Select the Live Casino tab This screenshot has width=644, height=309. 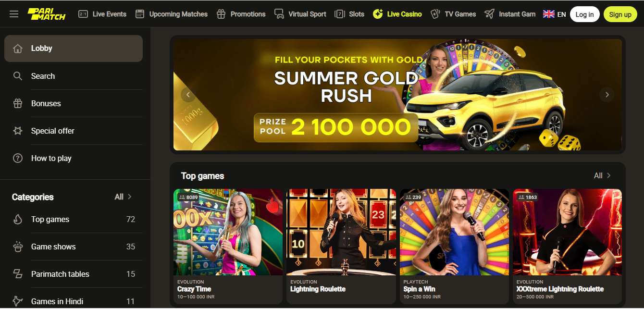(x=397, y=14)
